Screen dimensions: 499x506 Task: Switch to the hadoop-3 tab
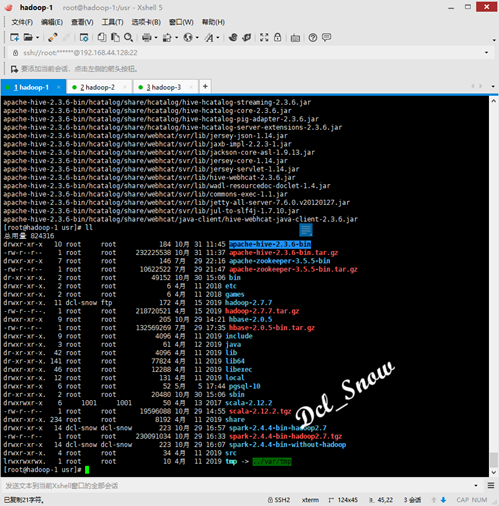pos(164,87)
